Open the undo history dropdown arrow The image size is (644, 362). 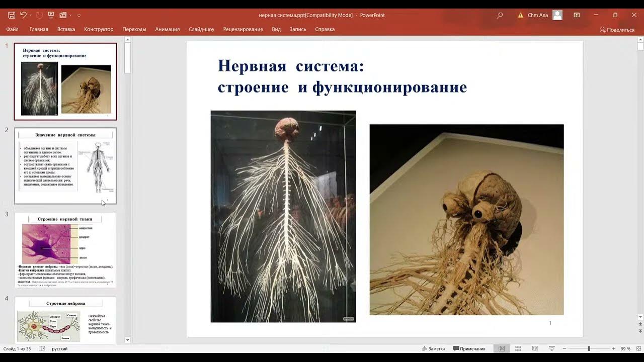click(31, 15)
